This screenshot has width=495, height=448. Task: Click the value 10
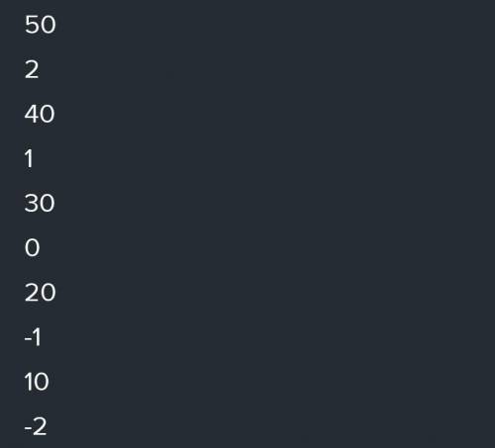(x=37, y=382)
